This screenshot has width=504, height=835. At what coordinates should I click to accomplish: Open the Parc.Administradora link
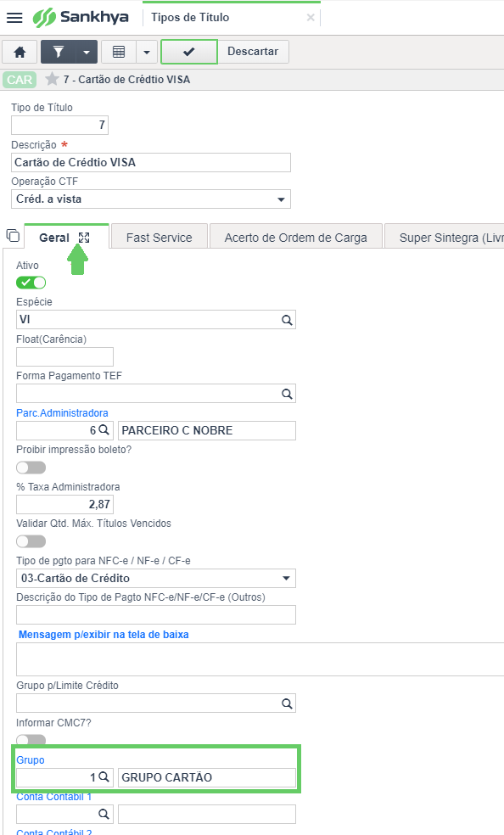click(62, 412)
